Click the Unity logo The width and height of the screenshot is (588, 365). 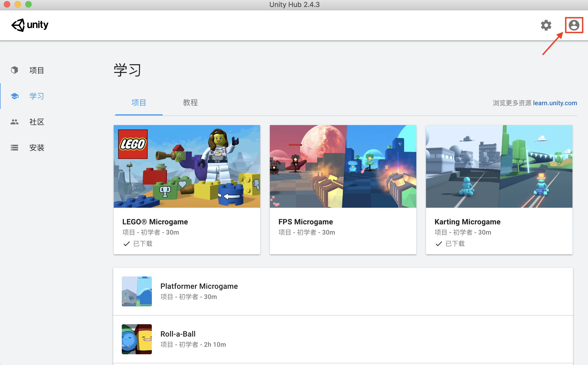(30, 25)
